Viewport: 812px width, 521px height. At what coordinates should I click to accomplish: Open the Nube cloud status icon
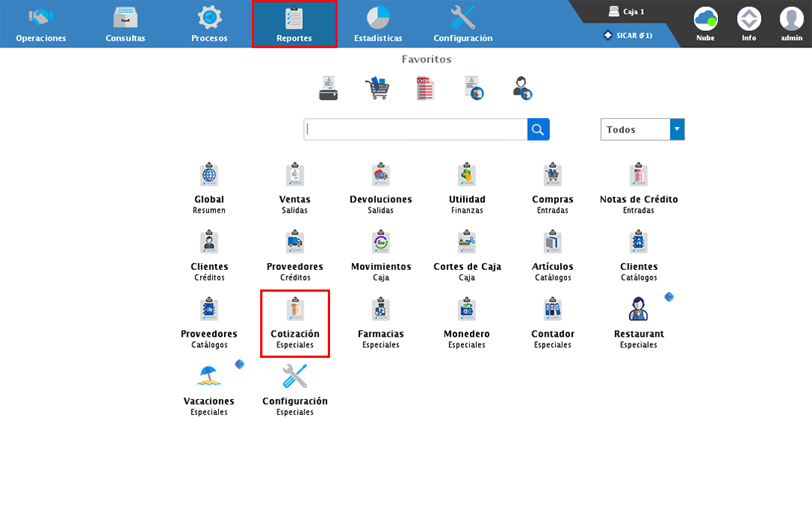coord(705,23)
